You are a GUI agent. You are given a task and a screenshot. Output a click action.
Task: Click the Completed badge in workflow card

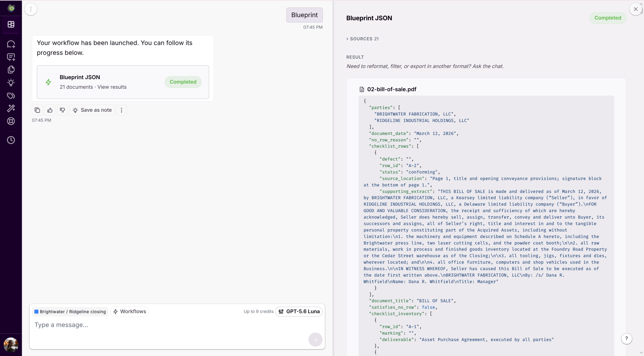tap(183, 82)
